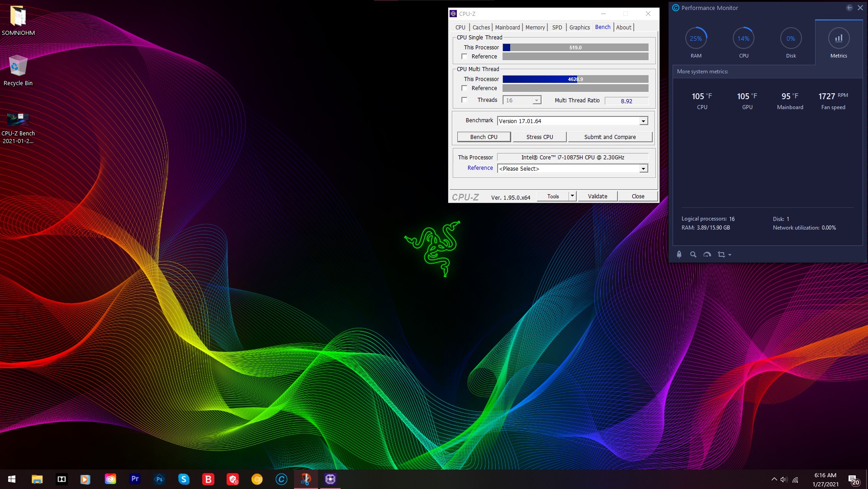The width and height of the screenshot is (868, 489).
Task: Click the Multi Thread Ratio 8.92 field
Action: (626, 101)
